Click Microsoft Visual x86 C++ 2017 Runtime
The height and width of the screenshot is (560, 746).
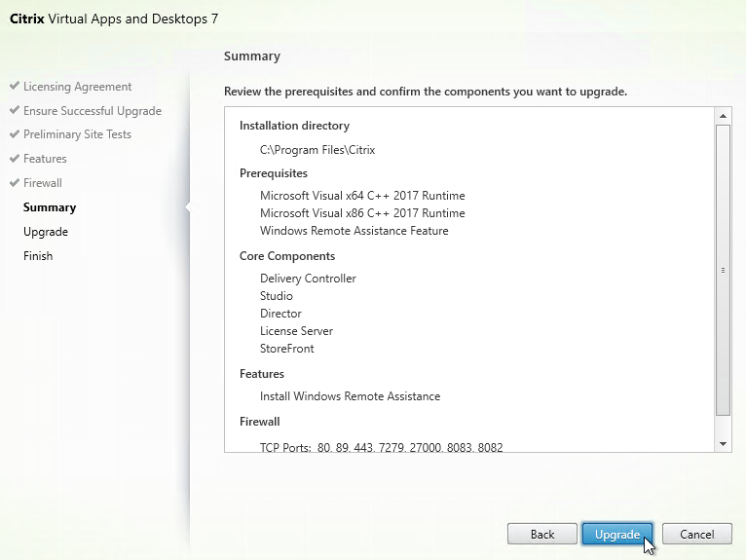[362, 213]
